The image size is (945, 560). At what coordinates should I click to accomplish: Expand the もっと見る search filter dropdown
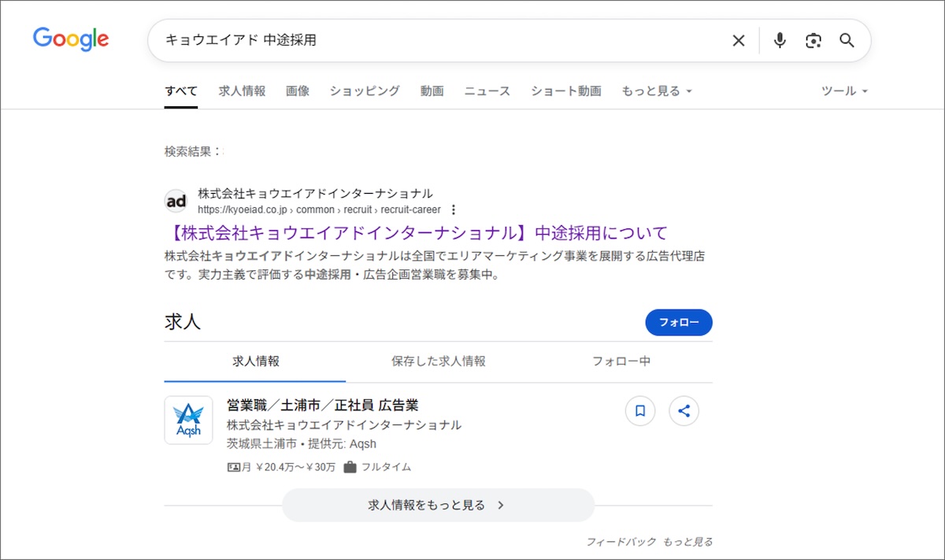coord(656,91)
